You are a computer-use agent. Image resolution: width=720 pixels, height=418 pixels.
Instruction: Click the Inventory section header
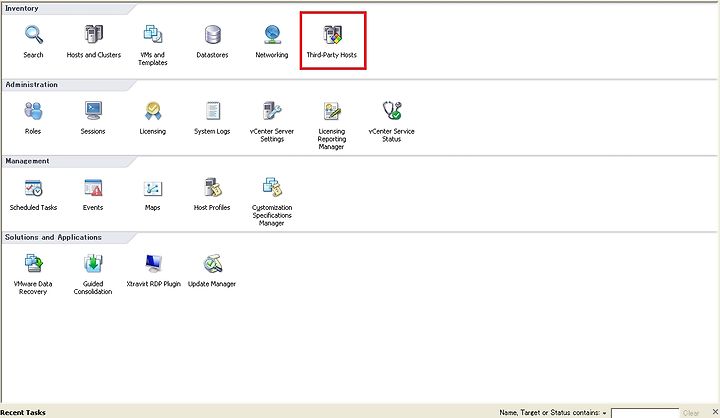click(x=22, y=8)
